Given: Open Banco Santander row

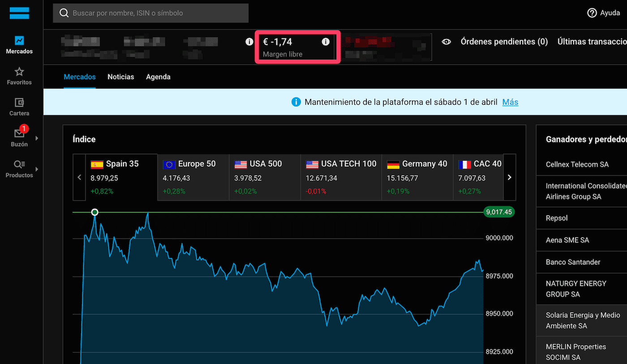Looking at the screenshot, I should pos(582,262).
